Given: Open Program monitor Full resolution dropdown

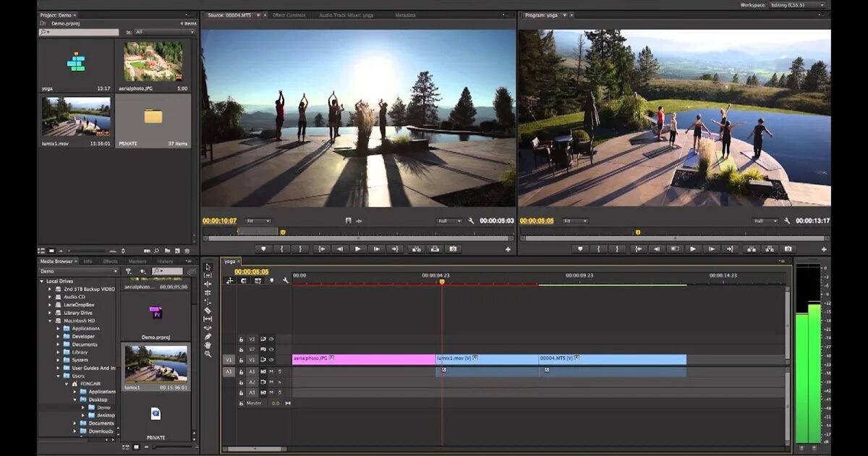Looking at the screenshot, I should 766,221.
